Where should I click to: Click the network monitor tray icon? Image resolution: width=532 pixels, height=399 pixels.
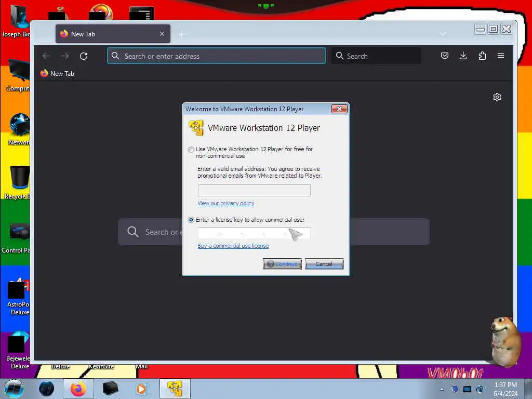[467, 389]
